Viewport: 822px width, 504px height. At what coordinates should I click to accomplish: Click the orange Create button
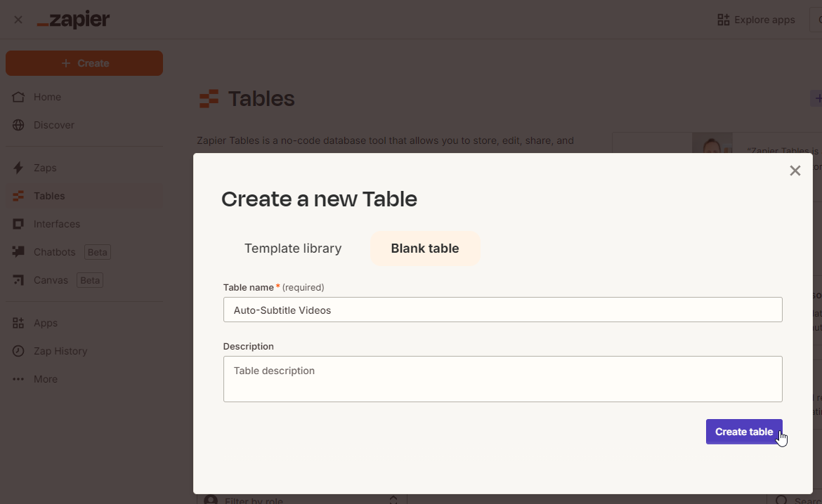[x=84, y=63]
